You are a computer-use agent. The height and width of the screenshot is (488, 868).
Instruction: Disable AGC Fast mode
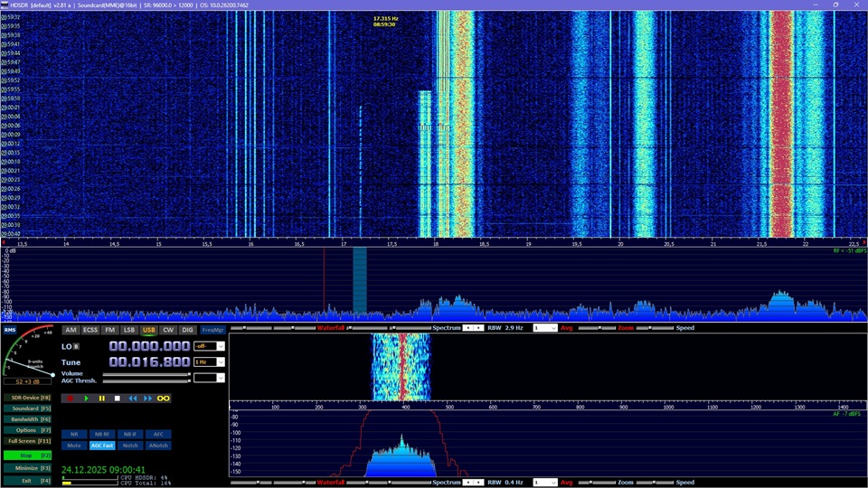pos(101,446)
